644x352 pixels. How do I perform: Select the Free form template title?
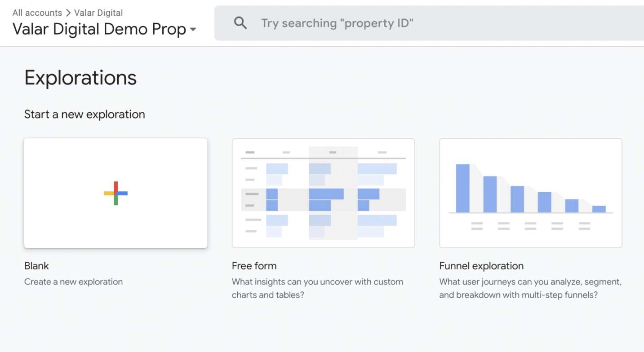pyautogui.click(x=254, y=266)
